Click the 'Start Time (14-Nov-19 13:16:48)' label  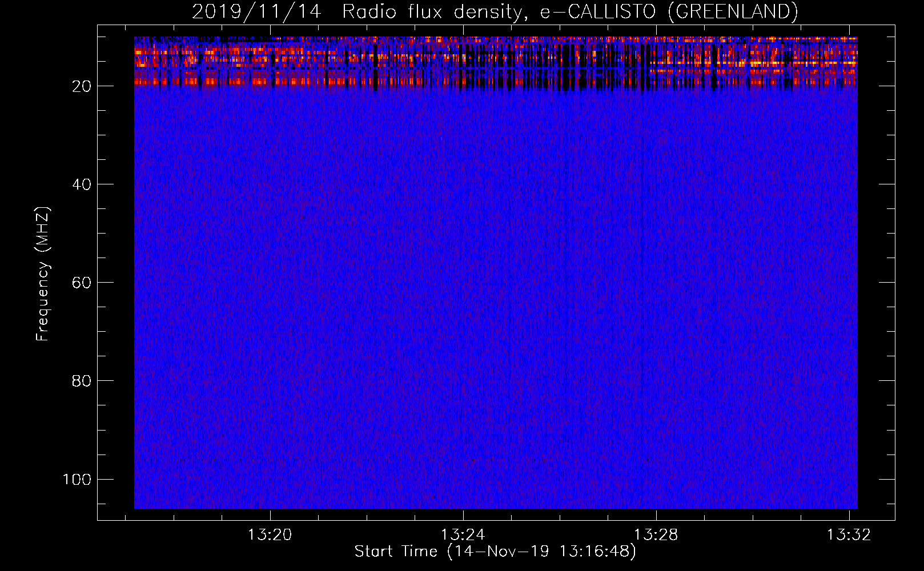tap(495, 552)
